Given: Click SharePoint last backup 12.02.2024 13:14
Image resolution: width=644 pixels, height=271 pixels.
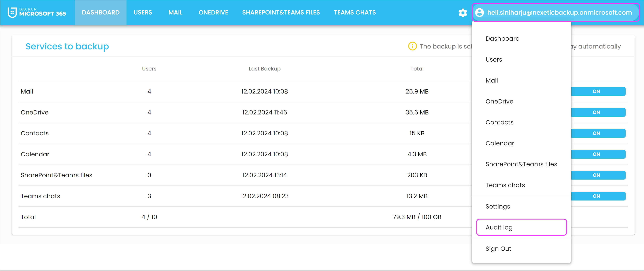Looking at the screenshot, I should click(265, 175).
